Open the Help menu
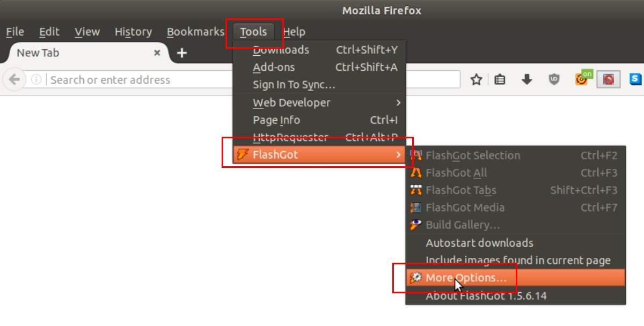Image resolution: width=644 pixels, height=326 pixels. pos(294,32)
